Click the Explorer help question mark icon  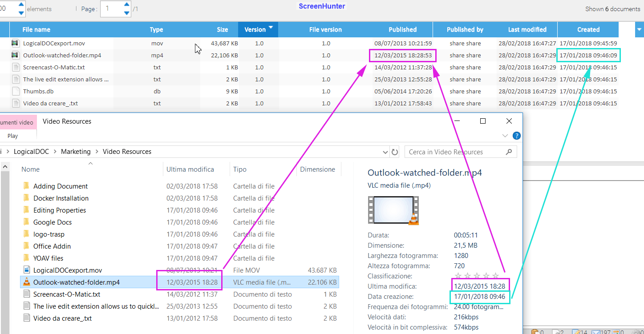(x=517, y=136)
